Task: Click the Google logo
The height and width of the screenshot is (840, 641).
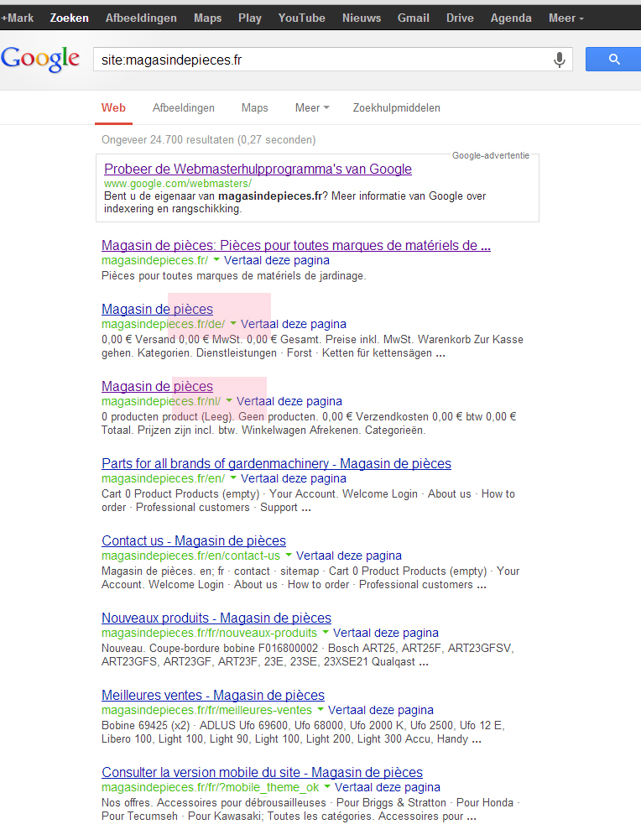Action: pyautogui.click(x=40, y=59)
